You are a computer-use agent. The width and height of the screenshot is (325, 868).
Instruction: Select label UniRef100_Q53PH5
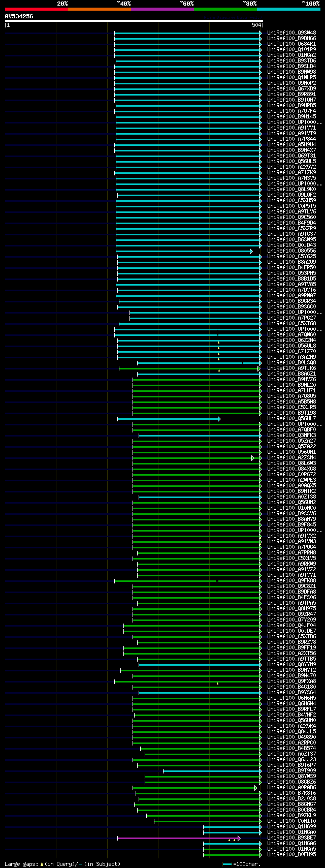point(291,273)
